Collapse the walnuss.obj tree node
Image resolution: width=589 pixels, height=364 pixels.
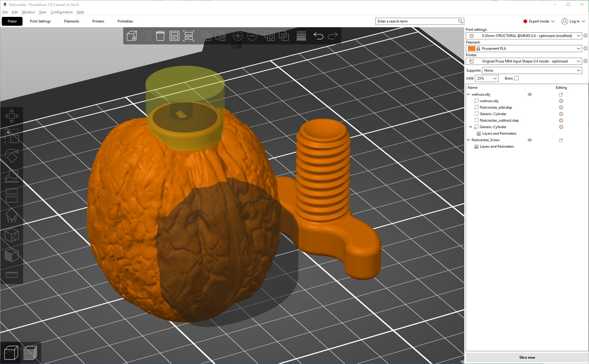pos(468,94)
